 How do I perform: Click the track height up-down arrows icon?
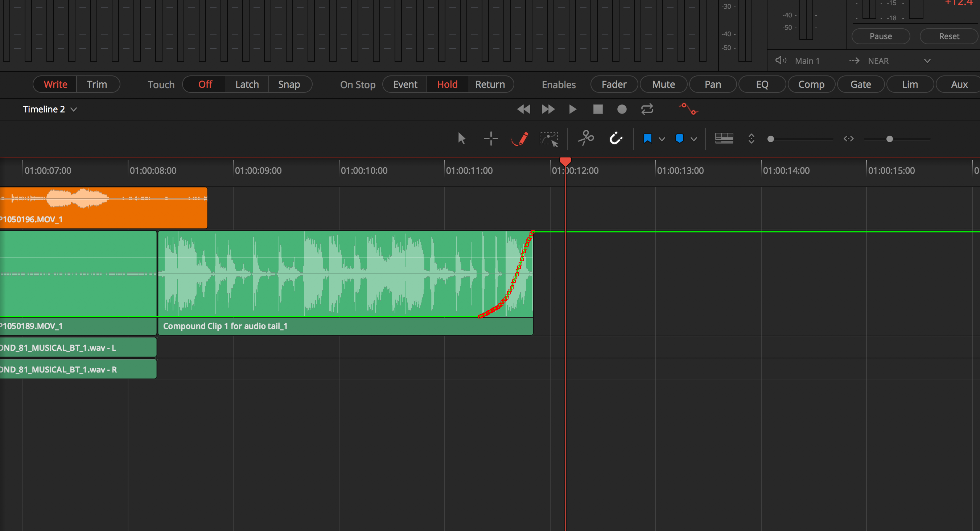coord(752,139)
